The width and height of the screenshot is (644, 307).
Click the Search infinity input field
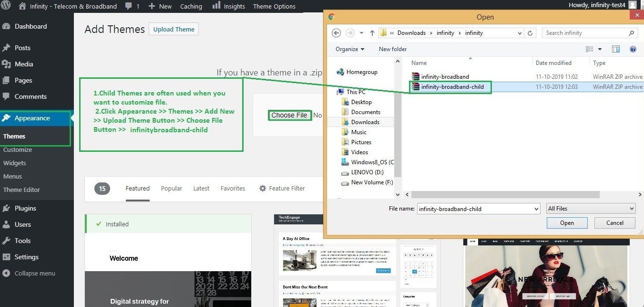click(x=590, y=33)
